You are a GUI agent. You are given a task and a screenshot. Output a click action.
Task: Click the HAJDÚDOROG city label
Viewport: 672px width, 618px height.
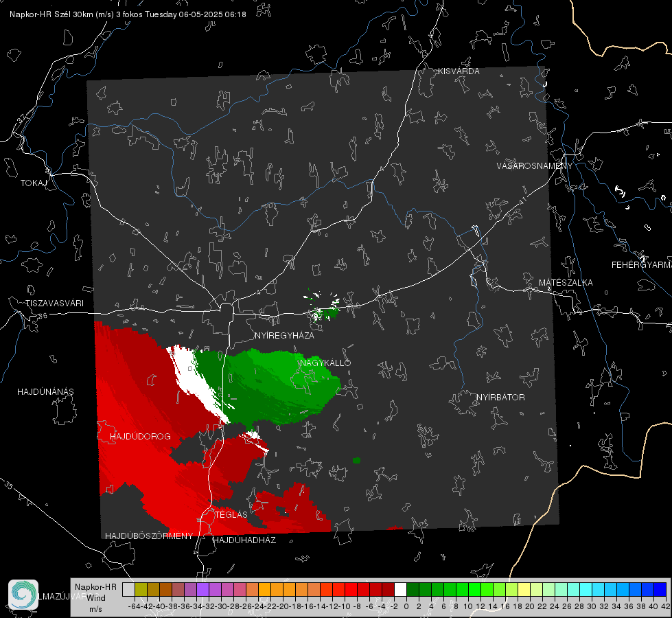click(x=140, y=436)
